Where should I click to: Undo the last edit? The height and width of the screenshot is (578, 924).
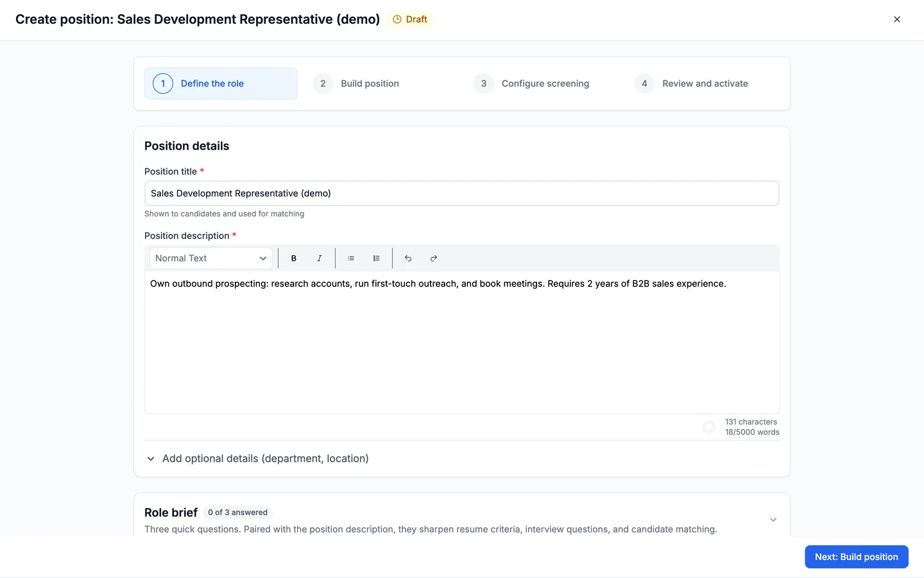click(x=408, y=258)
